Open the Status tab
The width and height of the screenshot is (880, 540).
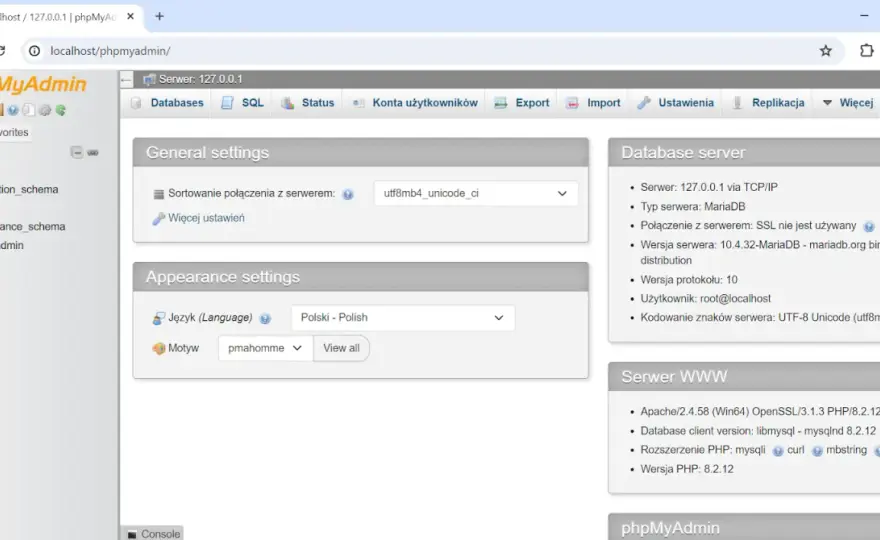[308, 103]
